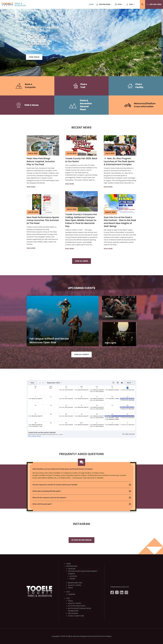Open the Destinations dropdown menu
This screenshot has width=163, height=644.
pyautogui.click(x=104, y=4)
